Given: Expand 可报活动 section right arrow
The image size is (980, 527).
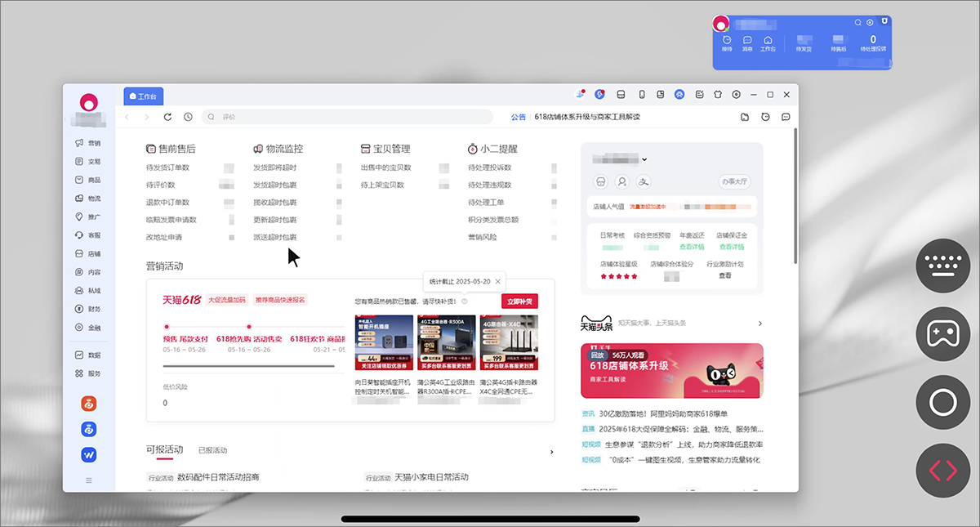Looking at the screenshot, I should click(552, 452).
